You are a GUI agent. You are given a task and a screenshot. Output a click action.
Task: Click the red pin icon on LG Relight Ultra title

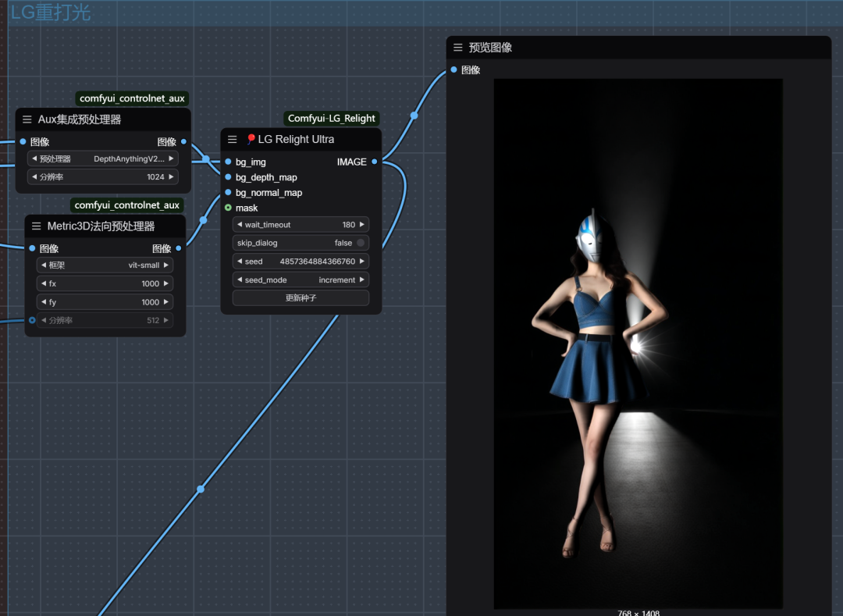[251, 139]
